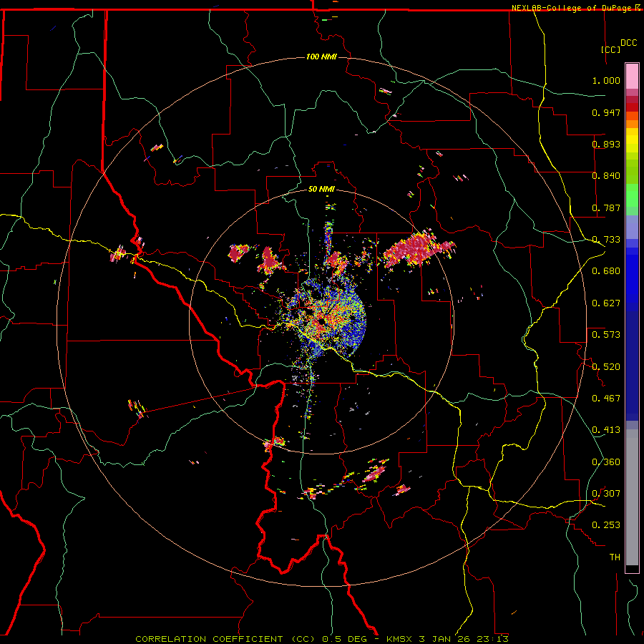Click the 0.360 color scale value
The image size is (644, 644).
(606, 462)
